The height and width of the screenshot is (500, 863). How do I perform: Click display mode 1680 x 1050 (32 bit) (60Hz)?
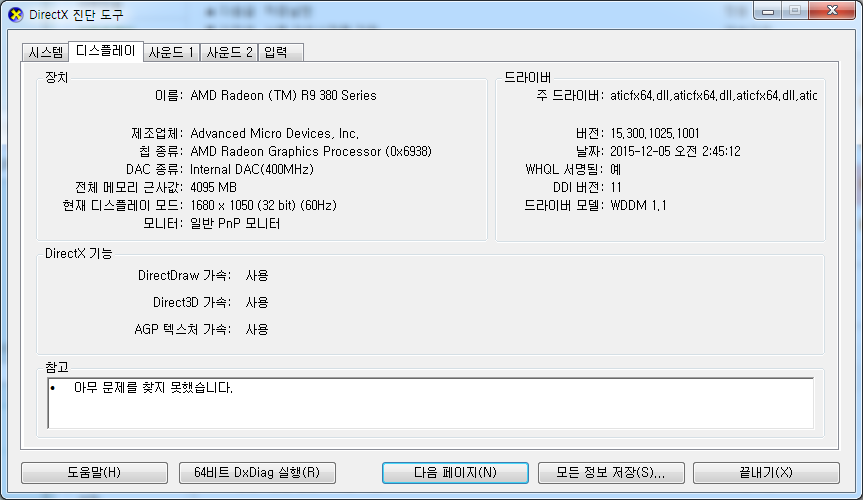(x=263, y=205)
